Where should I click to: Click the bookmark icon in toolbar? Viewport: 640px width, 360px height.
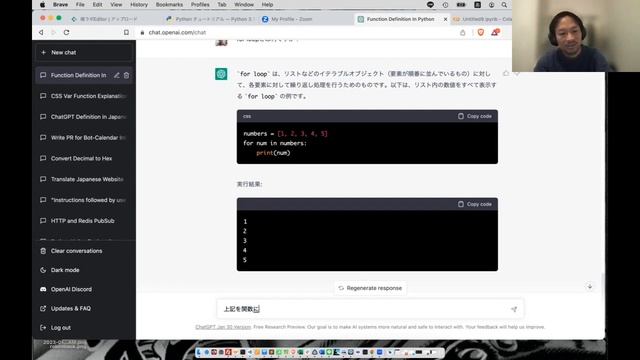pos(126,32)
